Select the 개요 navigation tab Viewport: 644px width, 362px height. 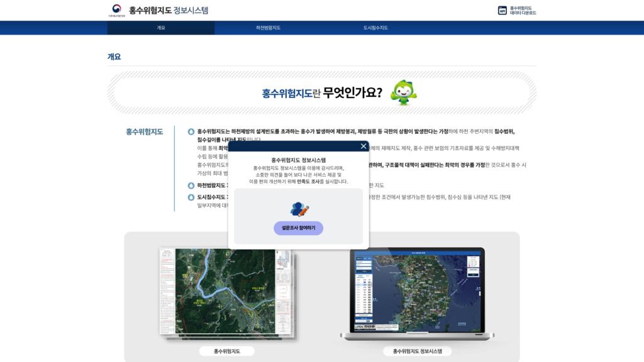162,28
